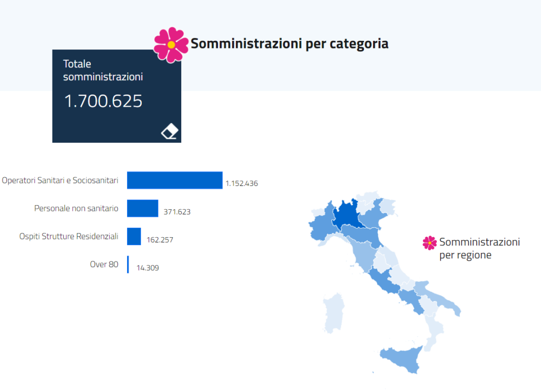Select the Piemonte region on the map
This screenshot has height=392, width=541.
click(323, 224)
